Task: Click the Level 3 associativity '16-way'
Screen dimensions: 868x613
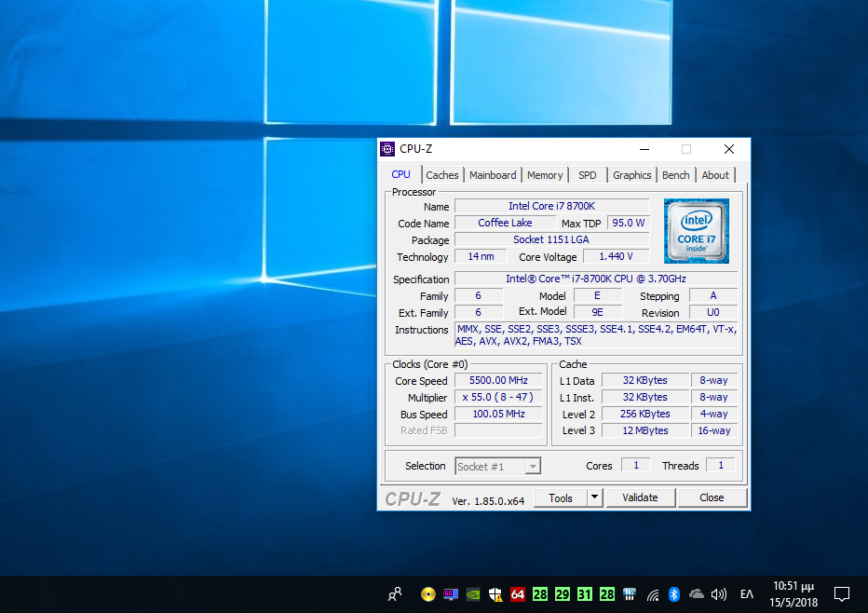Action: pyautogui.click(x=714, y=430)
